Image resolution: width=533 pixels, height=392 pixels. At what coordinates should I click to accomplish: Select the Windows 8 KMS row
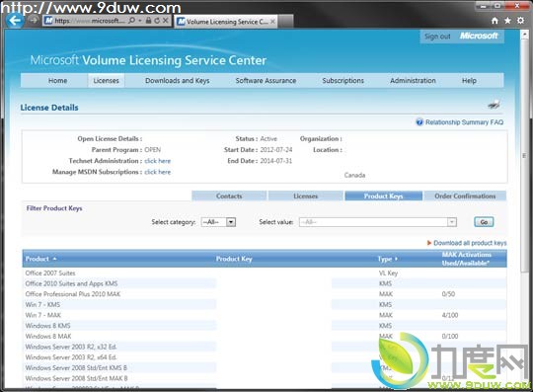pyautogui.click(x=265, y=326)
